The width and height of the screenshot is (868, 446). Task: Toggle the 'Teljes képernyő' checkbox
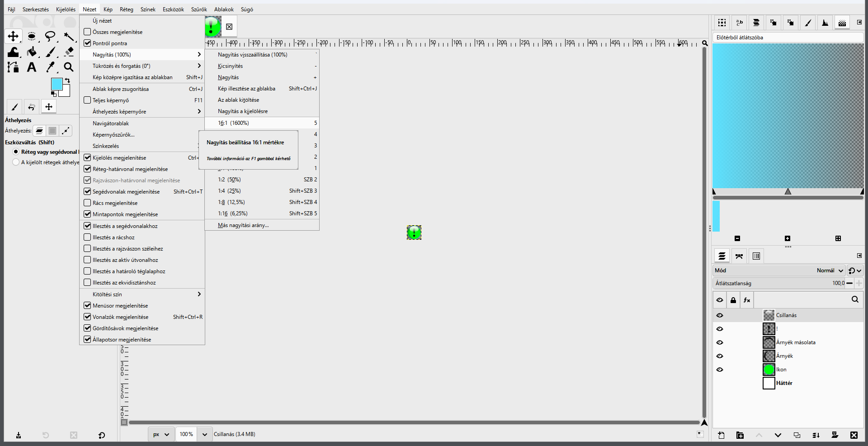point(88,100)
